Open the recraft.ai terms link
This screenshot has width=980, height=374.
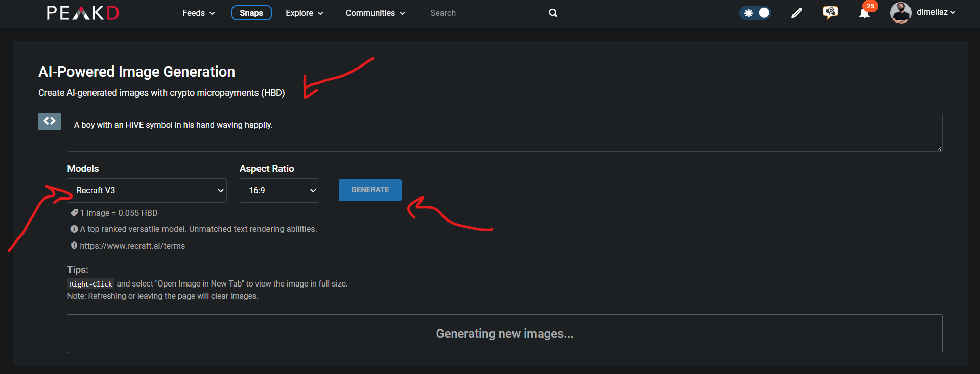[x=132, y=246]
